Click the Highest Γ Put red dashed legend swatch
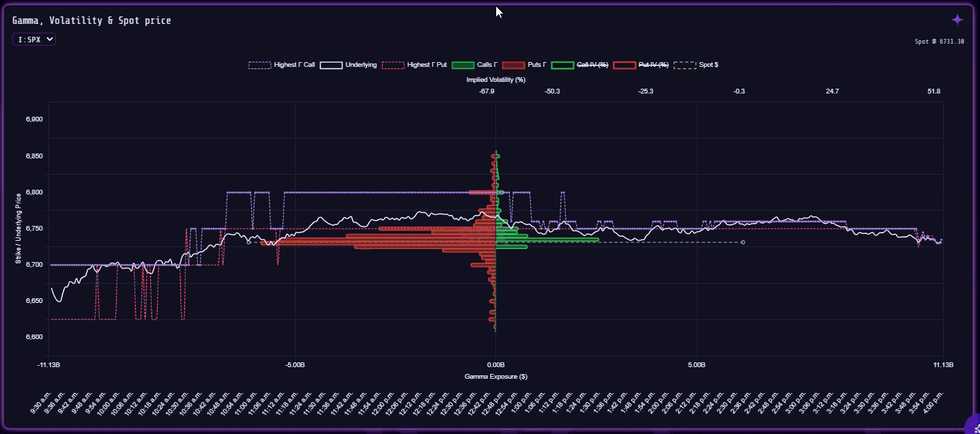The height and width of the screenshot is (434, 980). (394, 65)
